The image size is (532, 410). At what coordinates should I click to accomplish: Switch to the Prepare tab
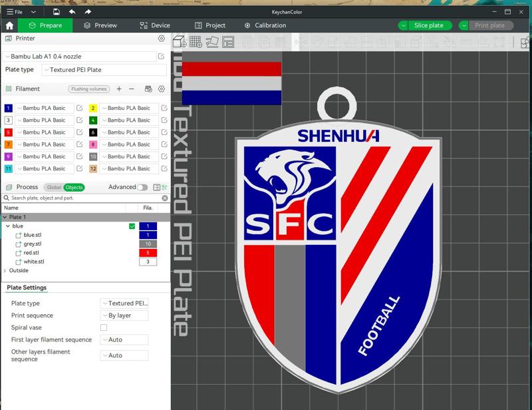(x=45, y=25)
